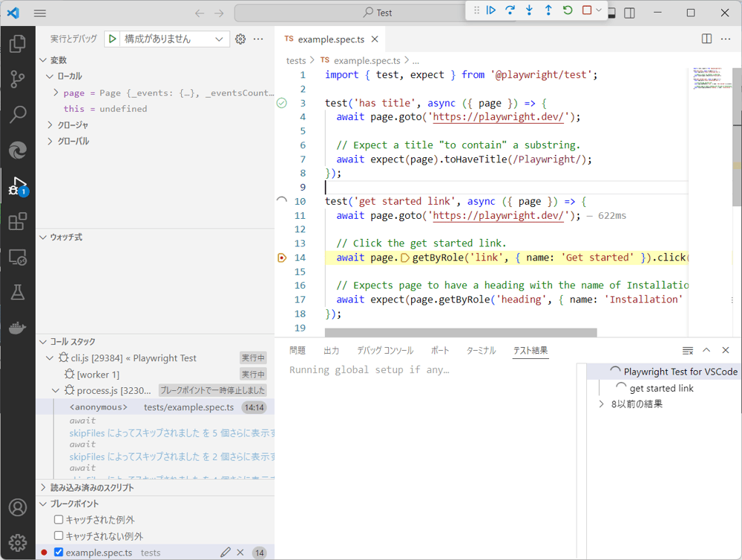742x560 pixels.
Task: Close the bottom panel
Action: click(x=726, y=350)
